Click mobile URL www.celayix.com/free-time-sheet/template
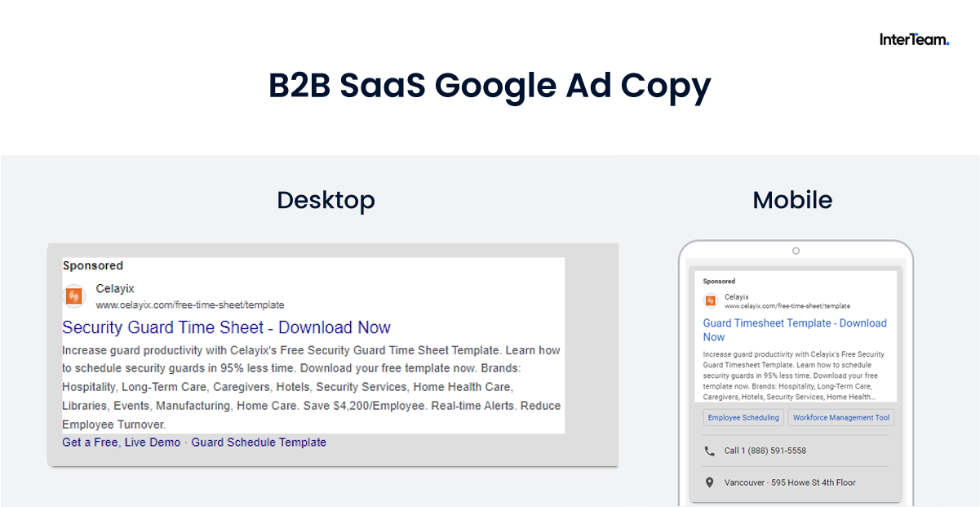The image size is (980, 507). click(787, 306)
